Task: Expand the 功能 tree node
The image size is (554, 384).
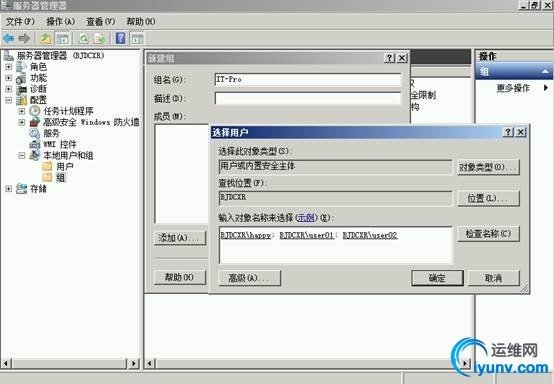Action: [x=8, y=78]
